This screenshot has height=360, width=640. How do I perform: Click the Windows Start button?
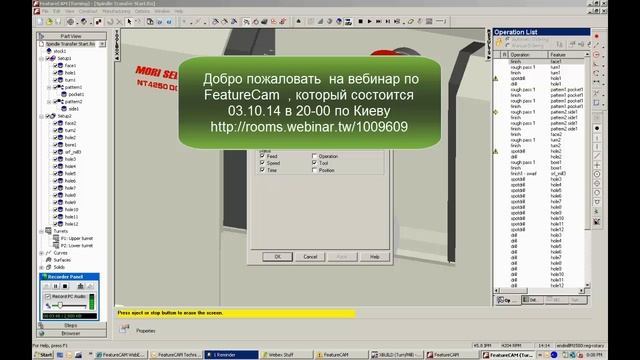(44, 355)
